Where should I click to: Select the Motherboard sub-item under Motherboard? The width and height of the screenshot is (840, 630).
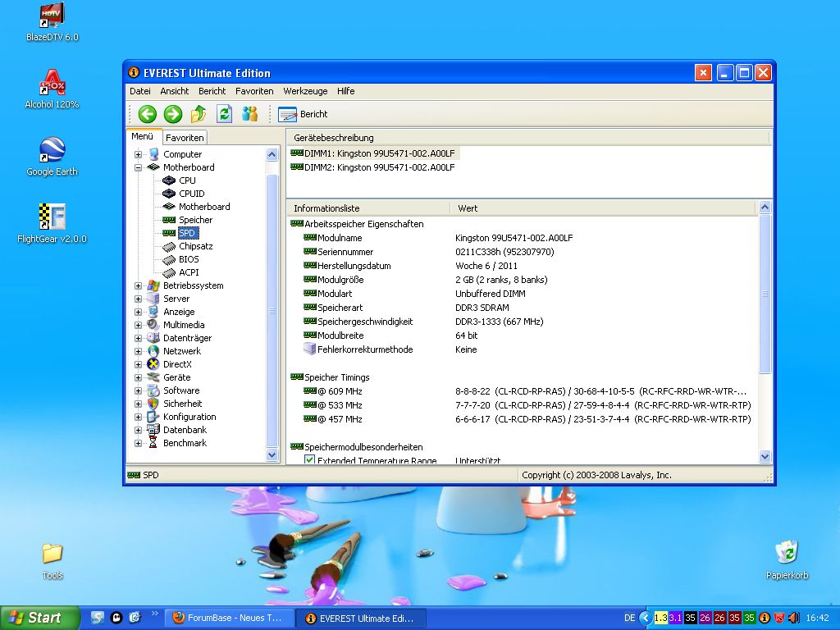[x=204, y=207]
